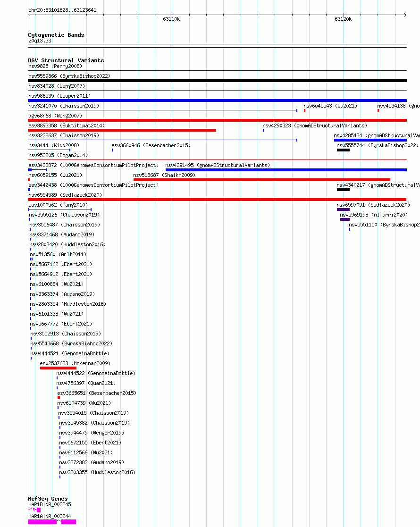Click nsv3372382 (Audano2019) label

(x=92, y=463)
